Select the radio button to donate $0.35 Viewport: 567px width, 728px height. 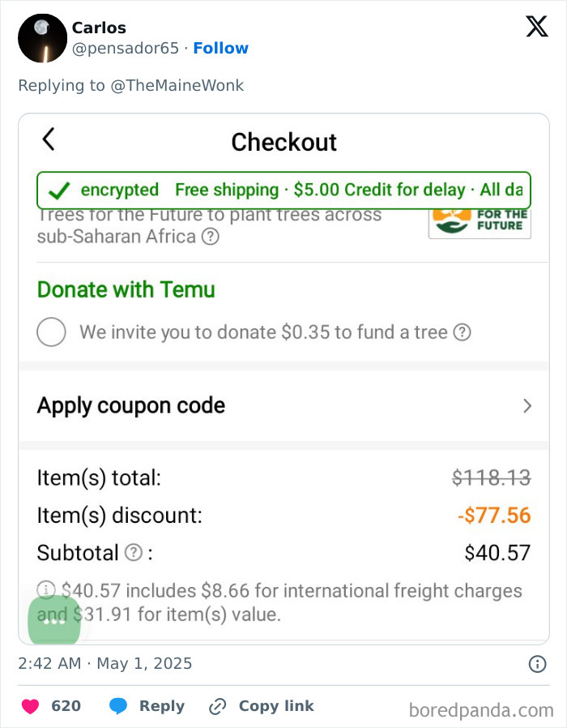[51, 332]
